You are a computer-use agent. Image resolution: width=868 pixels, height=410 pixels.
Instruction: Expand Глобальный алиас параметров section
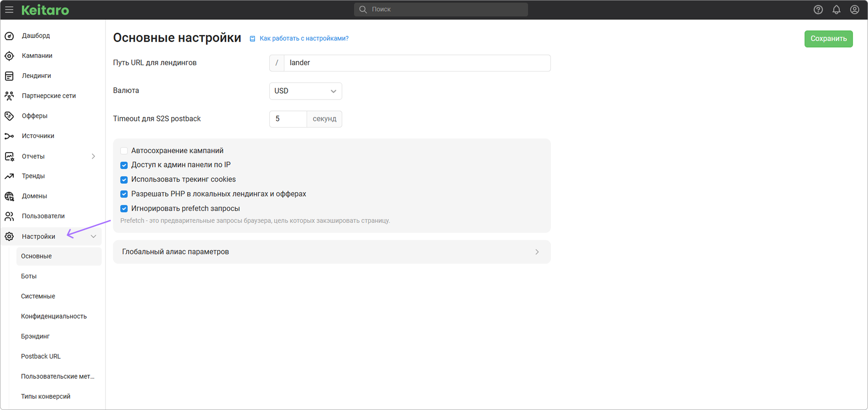(x=331, y=252)
